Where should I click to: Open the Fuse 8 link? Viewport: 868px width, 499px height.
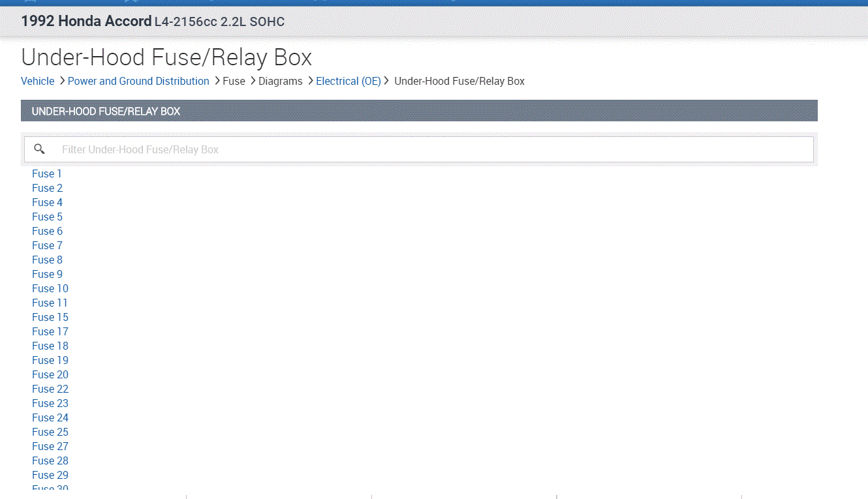click(x=48, y=260)
